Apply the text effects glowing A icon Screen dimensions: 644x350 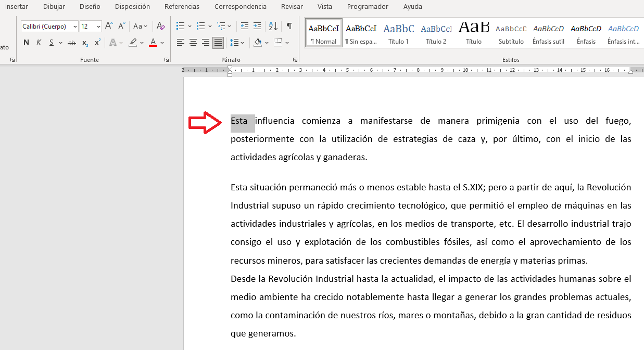click(x=113, y=43)
